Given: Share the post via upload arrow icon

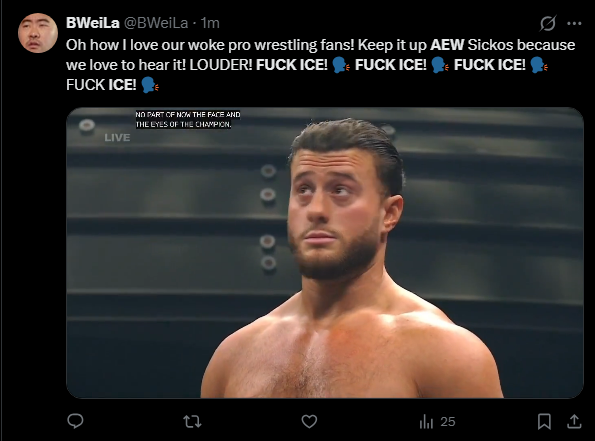Looking at the screenshot, I should (x=574, y=421).
